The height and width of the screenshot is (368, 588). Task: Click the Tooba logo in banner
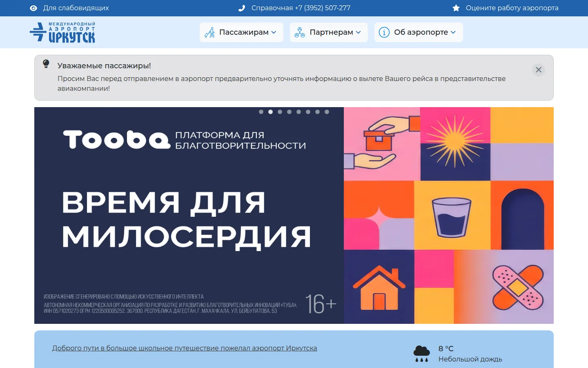pyautogui.click(x=117, y=140)
